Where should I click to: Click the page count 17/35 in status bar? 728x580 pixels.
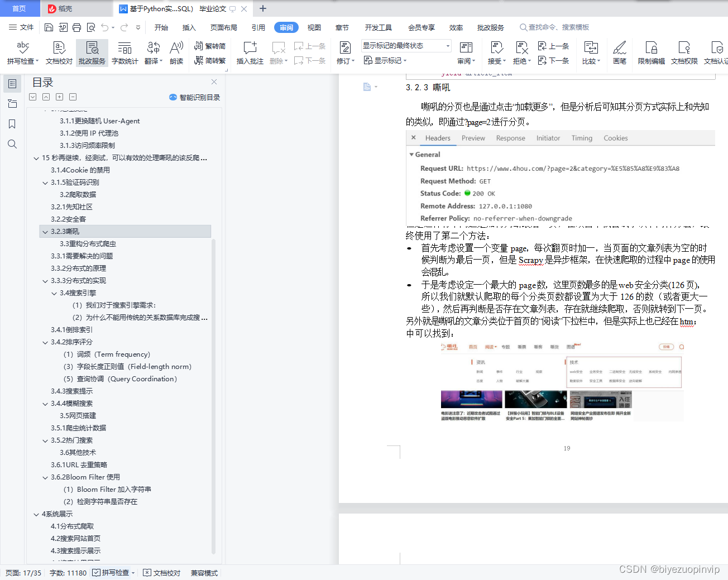pos(23,573)
